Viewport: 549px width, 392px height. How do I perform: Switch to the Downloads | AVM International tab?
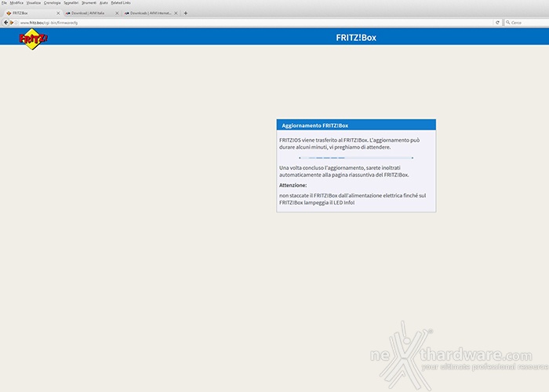tap(151, 13)
